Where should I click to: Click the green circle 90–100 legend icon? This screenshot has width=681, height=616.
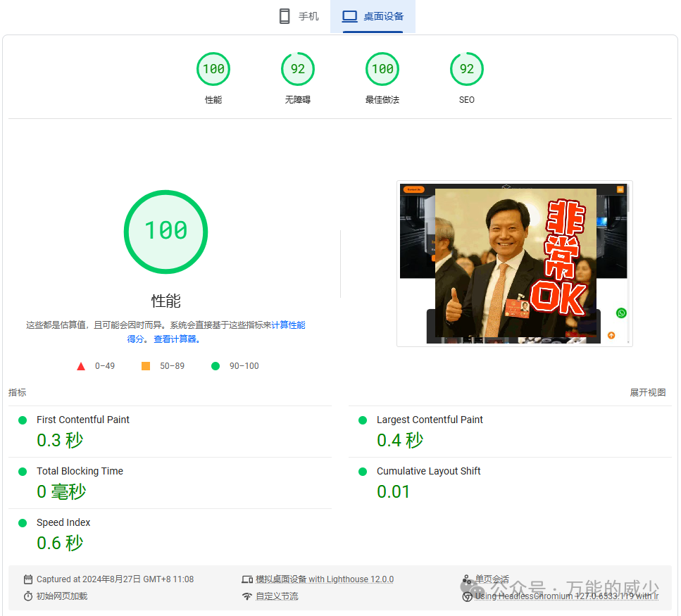point(215,366)
